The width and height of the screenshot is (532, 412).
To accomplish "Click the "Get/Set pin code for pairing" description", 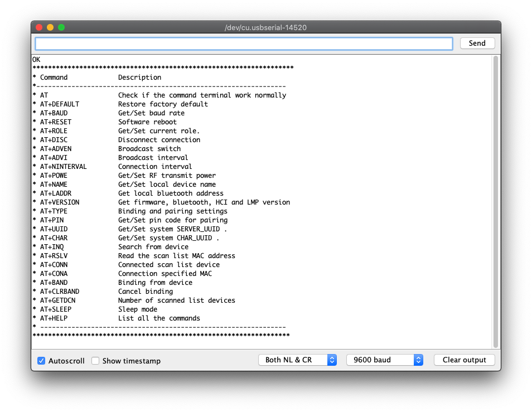I will point(172,220).
